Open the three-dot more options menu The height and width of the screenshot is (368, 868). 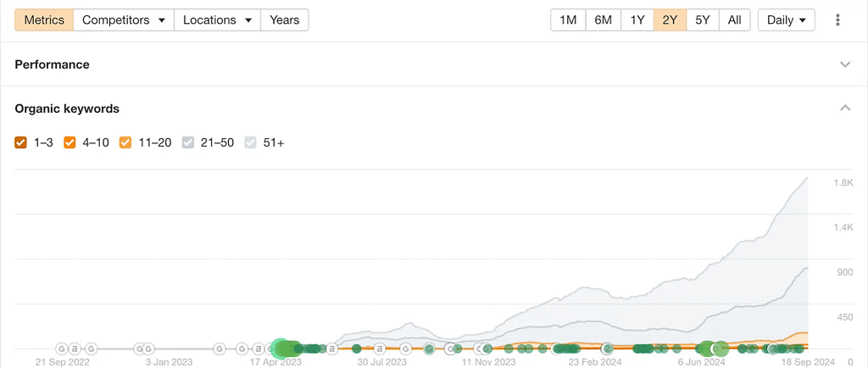[x=837, y=20]
